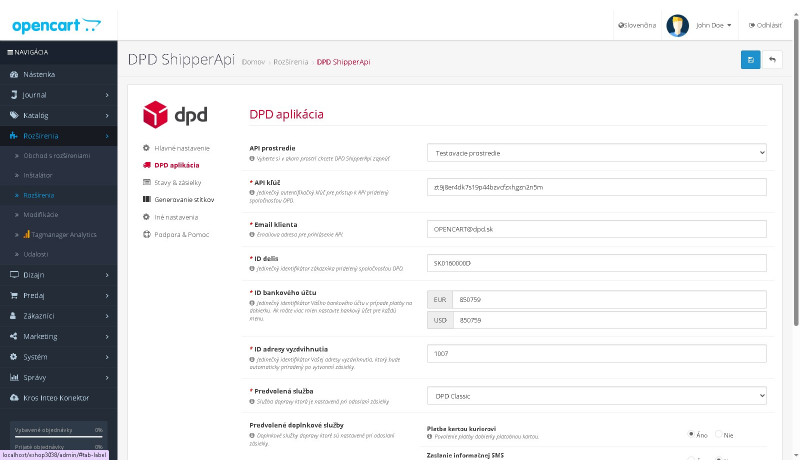This screenshot has width=800, height=470.
Task: Click the Správy chart icon
Action: [14, 378]
